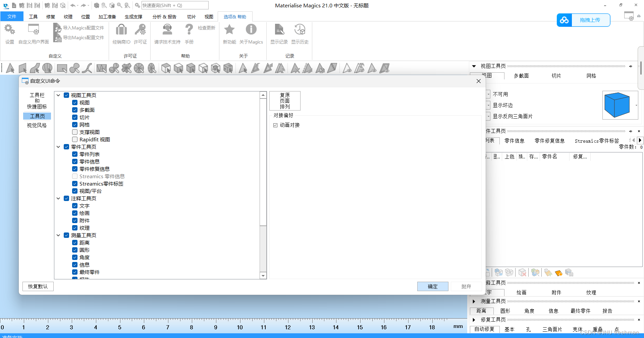Collapse 视图工具页 panel on right side
Screen dimensions: 644x338
point(474,66)
